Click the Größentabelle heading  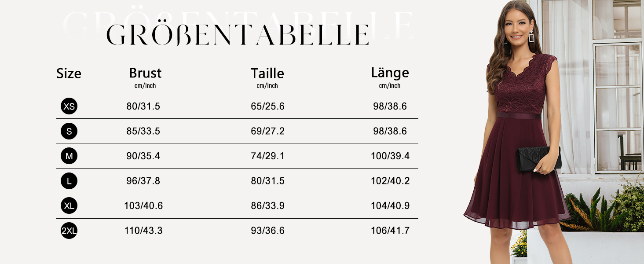pos(238,34)
